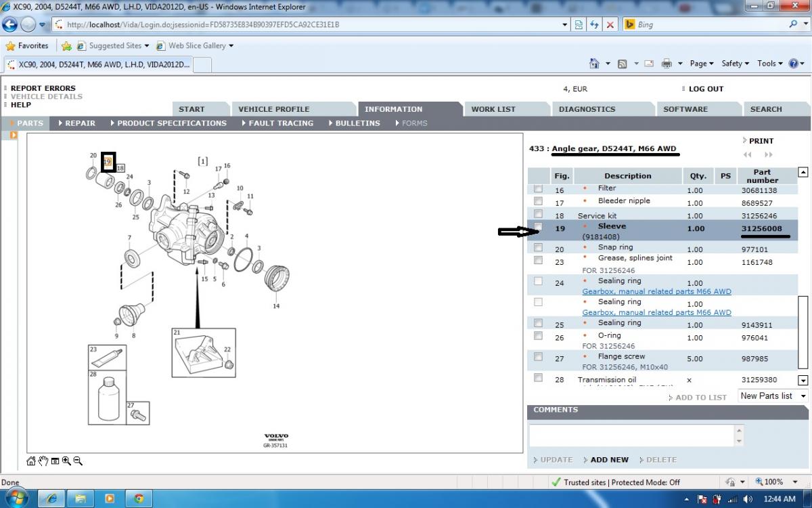
Task: Click the browser address bar URL field
Action: [313, 24]
